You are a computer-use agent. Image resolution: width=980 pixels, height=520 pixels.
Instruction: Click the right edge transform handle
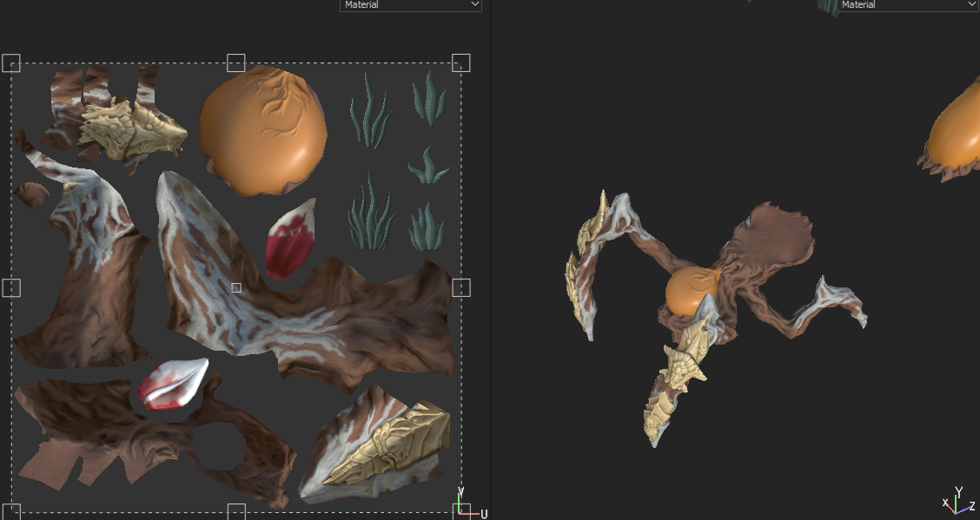click(460, 286)
